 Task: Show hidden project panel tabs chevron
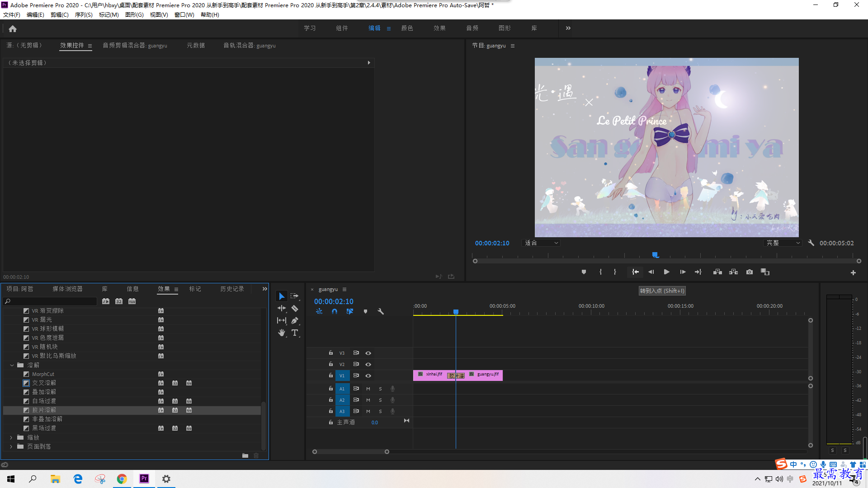pos(265,289)
